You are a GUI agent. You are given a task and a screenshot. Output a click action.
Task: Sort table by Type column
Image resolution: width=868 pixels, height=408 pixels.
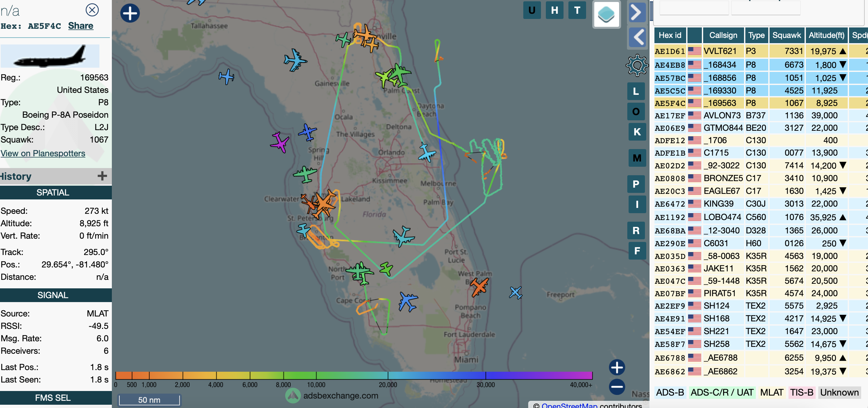click(756, 35)
